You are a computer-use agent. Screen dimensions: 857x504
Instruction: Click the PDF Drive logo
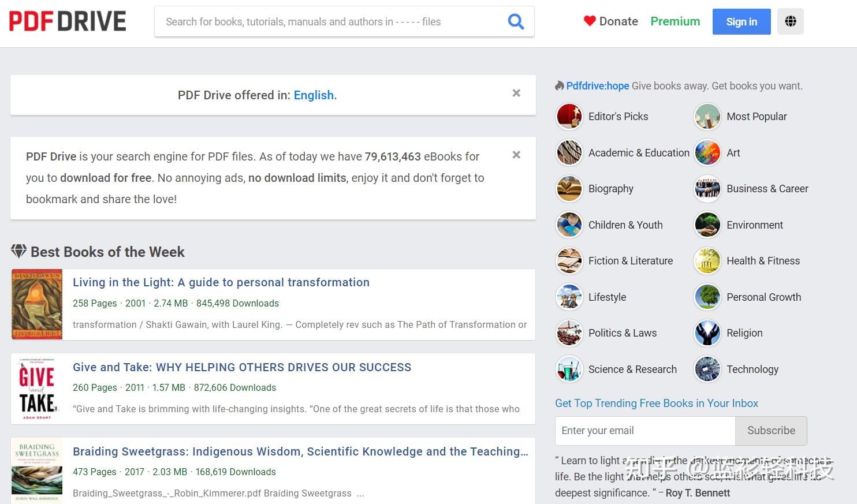tap(68, 21)
